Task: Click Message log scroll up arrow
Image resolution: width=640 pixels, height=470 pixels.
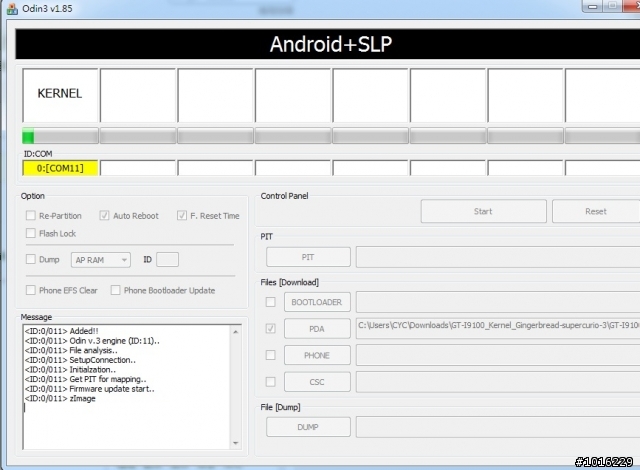Action: coord(236,332)
